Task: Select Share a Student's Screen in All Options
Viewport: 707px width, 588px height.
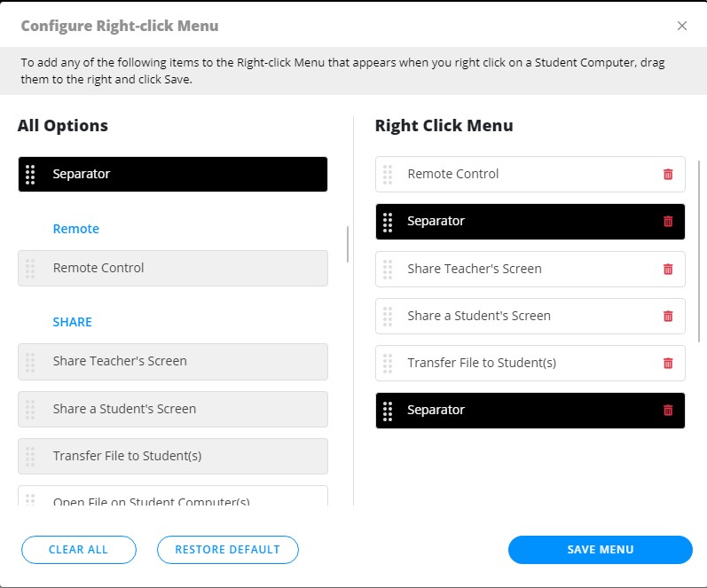Action: [x=173, y=409]
